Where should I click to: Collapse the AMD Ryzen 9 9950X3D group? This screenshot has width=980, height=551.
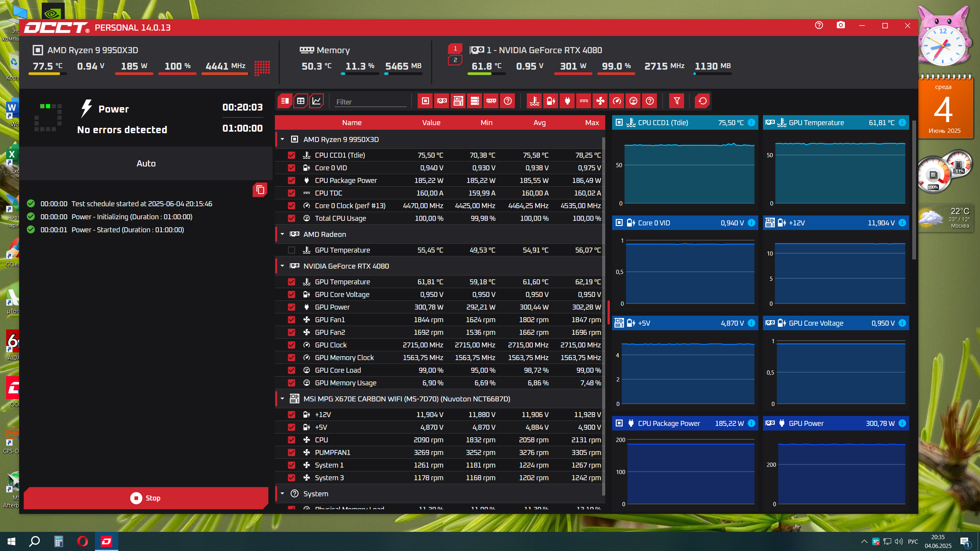283,139
